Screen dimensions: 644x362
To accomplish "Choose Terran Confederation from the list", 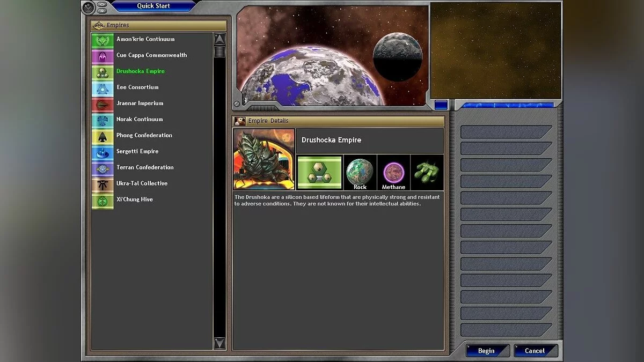I will pyautogui.click(x=145, y=168).
